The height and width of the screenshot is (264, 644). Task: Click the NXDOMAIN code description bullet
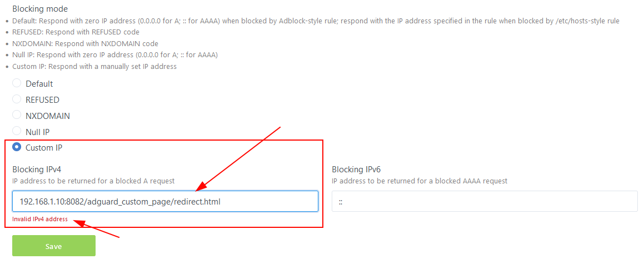coord(86,43)
